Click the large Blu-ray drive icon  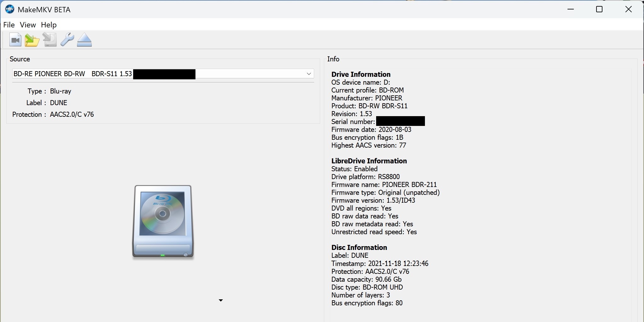click(163, 222)
